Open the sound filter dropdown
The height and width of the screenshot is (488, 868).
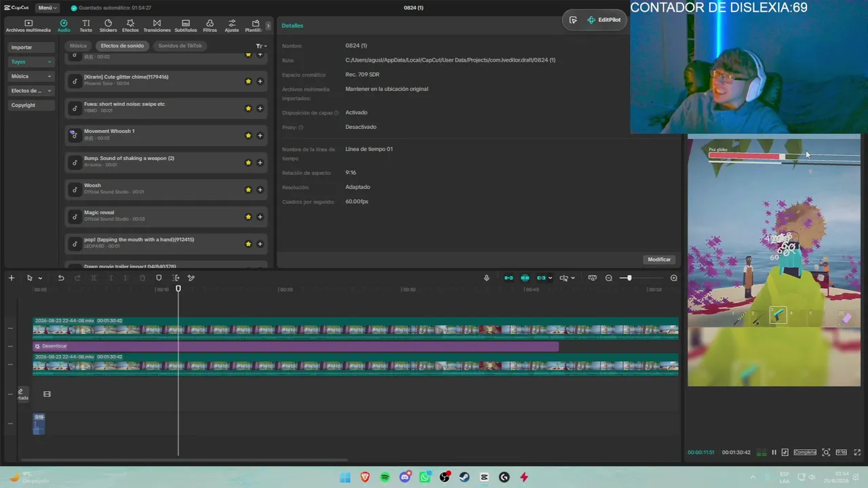pyautogui.click(x=261, y=46)
